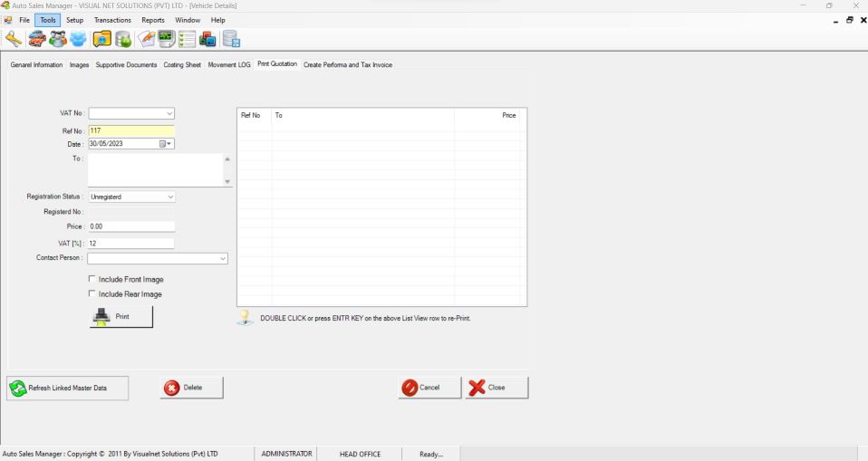The height and width of the screenshot is (461, 868).
Task: Open the Transactions menu
Action: point(112,20)
